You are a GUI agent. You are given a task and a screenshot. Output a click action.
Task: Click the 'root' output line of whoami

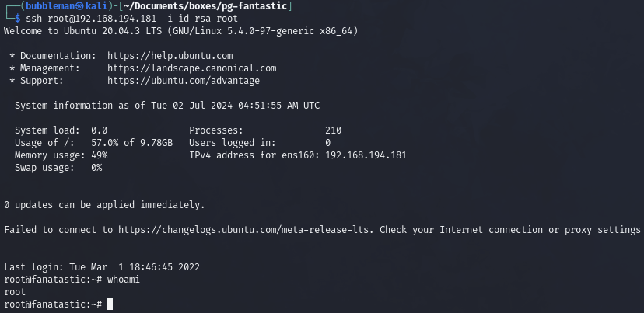click(15, 292)
